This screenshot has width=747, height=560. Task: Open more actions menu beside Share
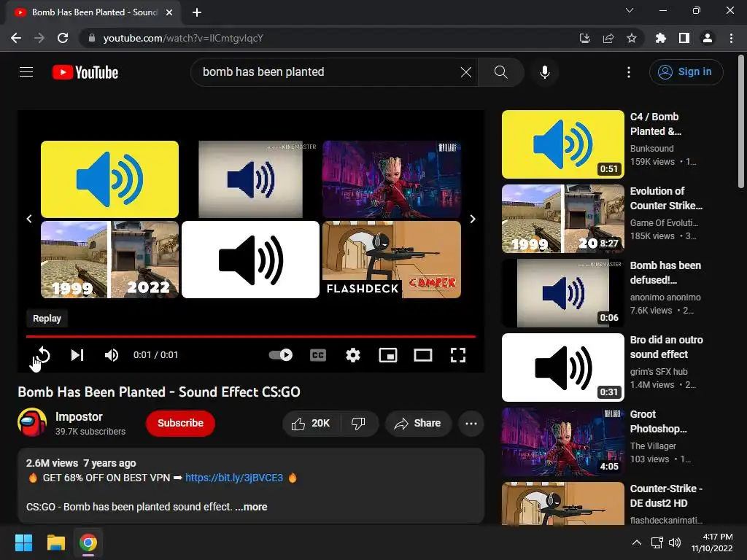click(x=471, y=424)
